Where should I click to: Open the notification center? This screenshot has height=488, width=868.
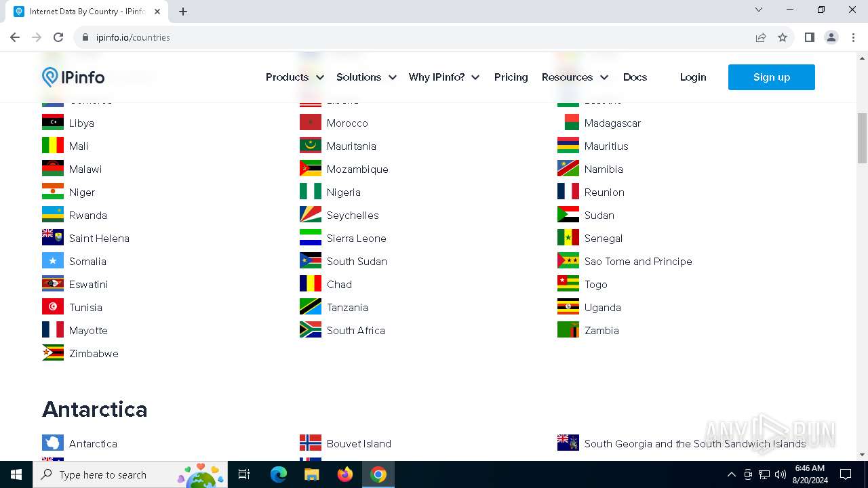(846, 474)
